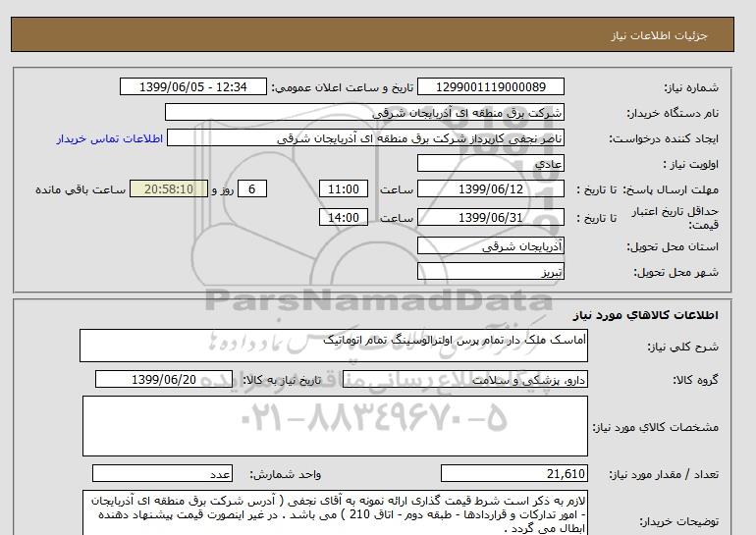Select the delivery city field تبریز
This screenshot has width=756, height=535.
point(490,271)
